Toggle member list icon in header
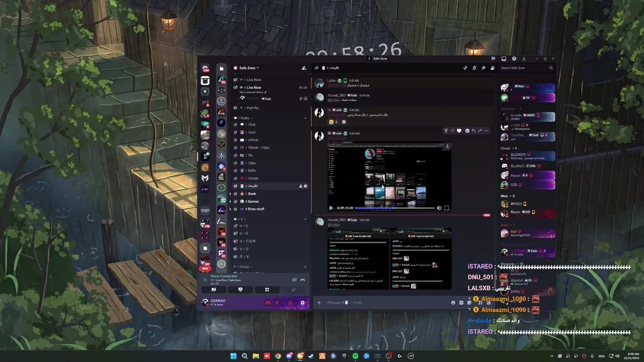Screen dimensions: 644x362 [x=493, y=68]
